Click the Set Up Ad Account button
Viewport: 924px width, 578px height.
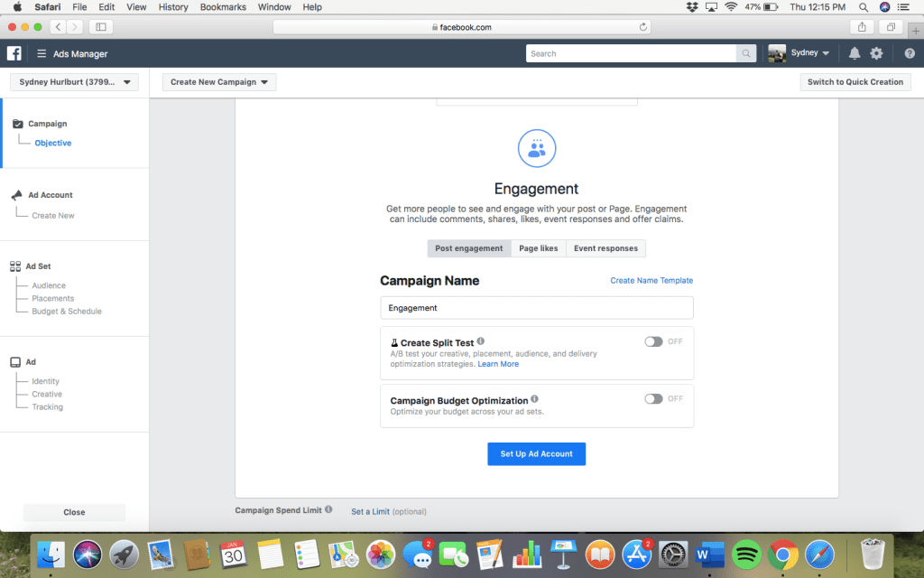click(x=536, y=453)
